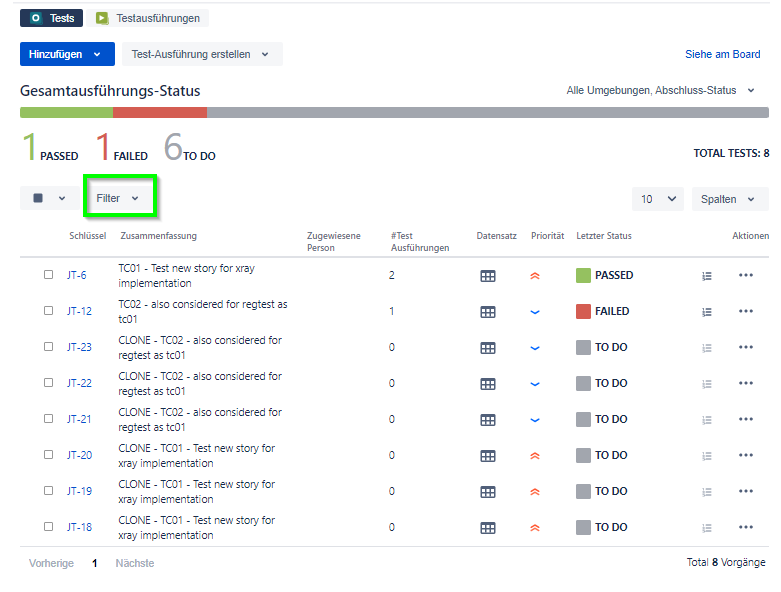Mark the JT-19 checkbox

coord(48,490)
